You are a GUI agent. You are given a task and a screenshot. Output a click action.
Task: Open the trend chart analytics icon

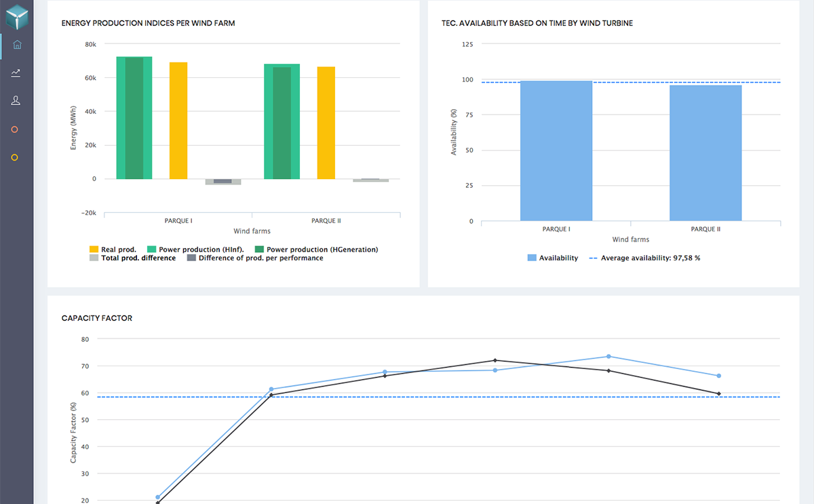pyautogui.click(x=16, y=73)
